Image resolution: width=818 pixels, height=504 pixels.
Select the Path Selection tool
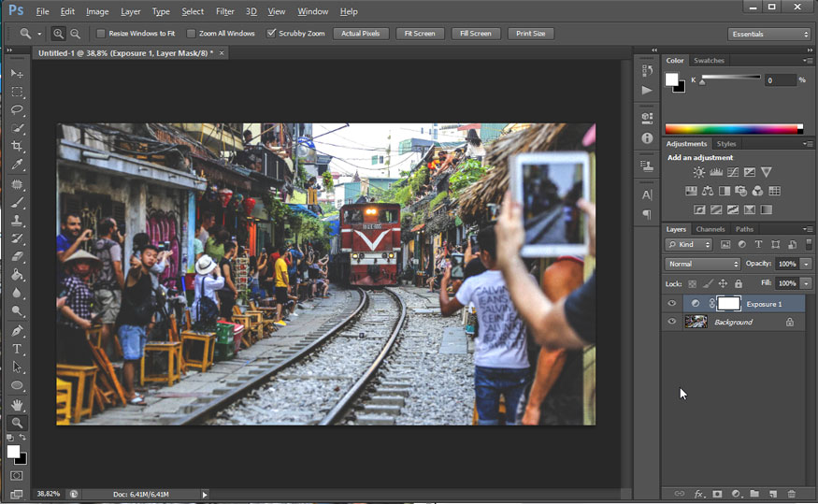17,367
